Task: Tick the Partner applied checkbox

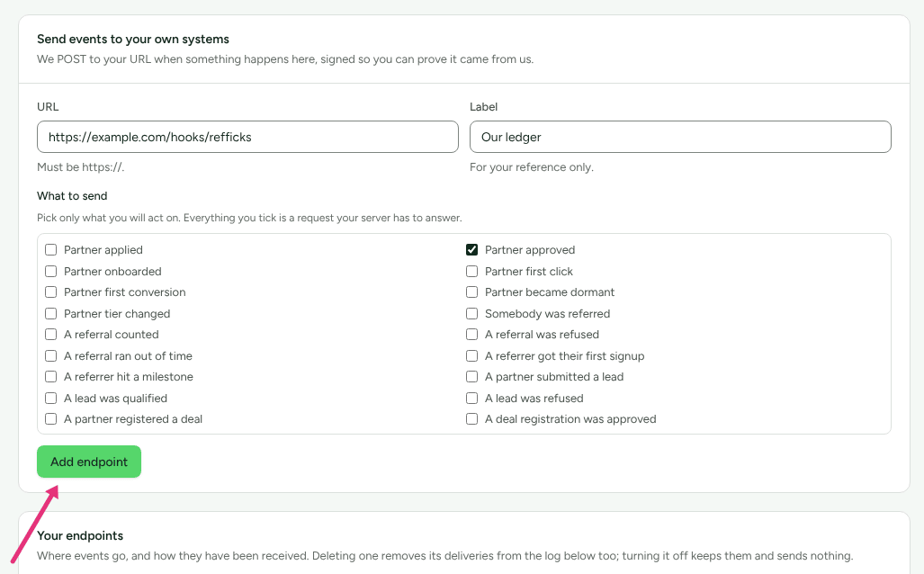Action: pos(51,250)
